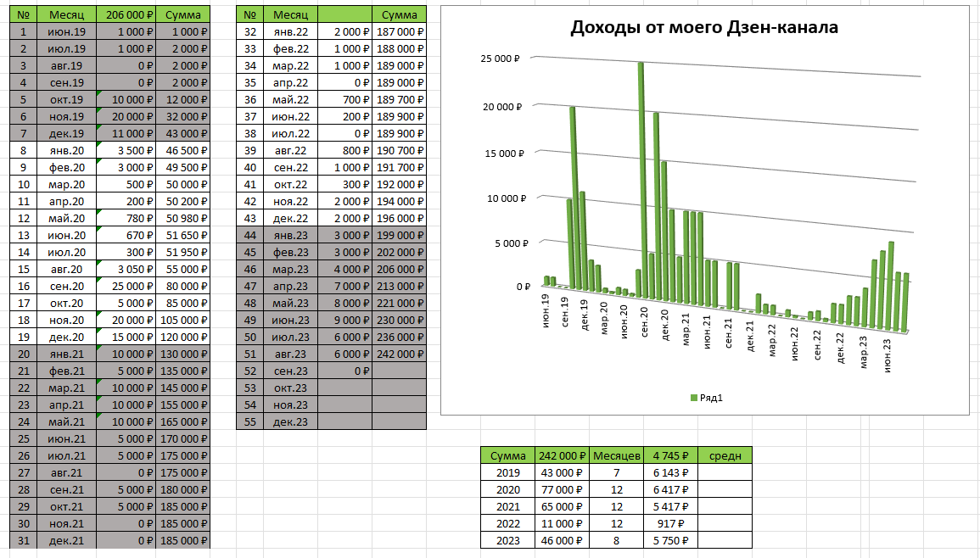This screenshot has width=980, height=558.
Task: Select the month cell "дек.23"
Action: click(x=291, y=421)
